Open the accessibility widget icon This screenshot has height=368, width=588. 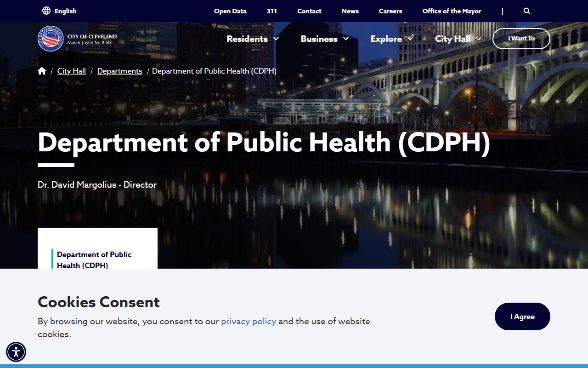pos(16,352)
